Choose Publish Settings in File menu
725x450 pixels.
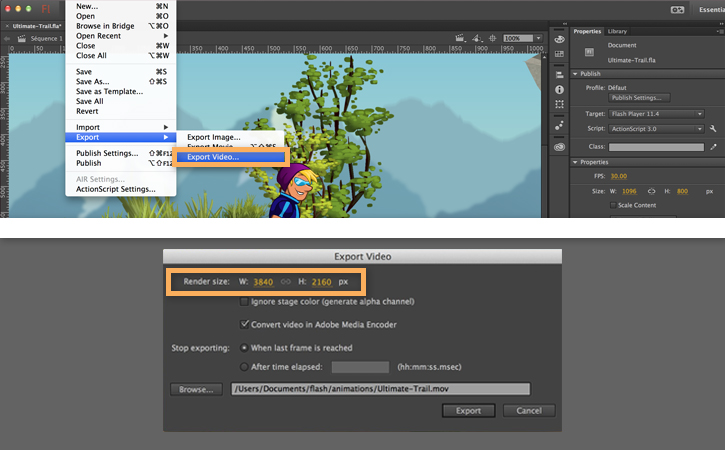[x=121, y=153]
